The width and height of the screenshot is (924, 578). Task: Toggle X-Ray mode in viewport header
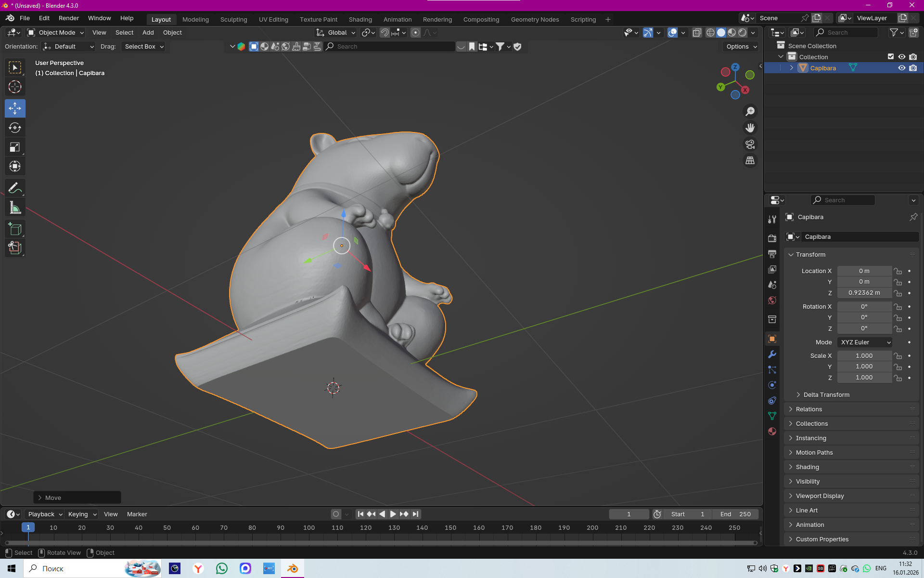click(697, 33)
